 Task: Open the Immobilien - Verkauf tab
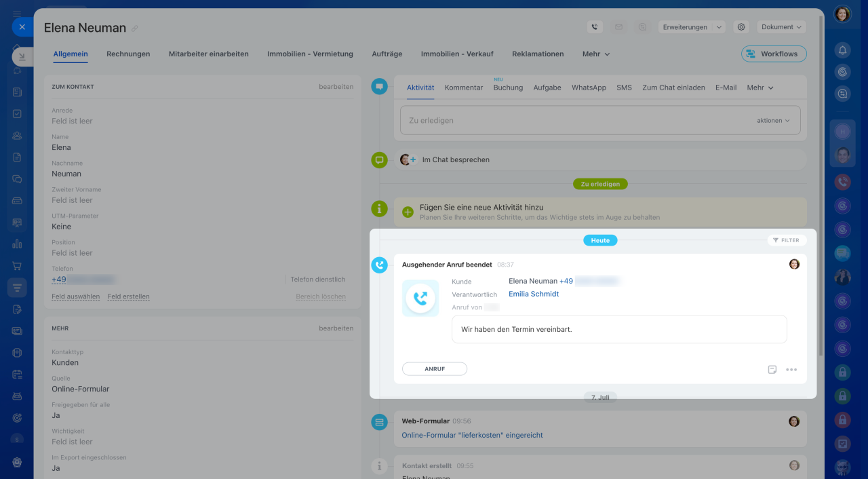[x=457, y=54]
